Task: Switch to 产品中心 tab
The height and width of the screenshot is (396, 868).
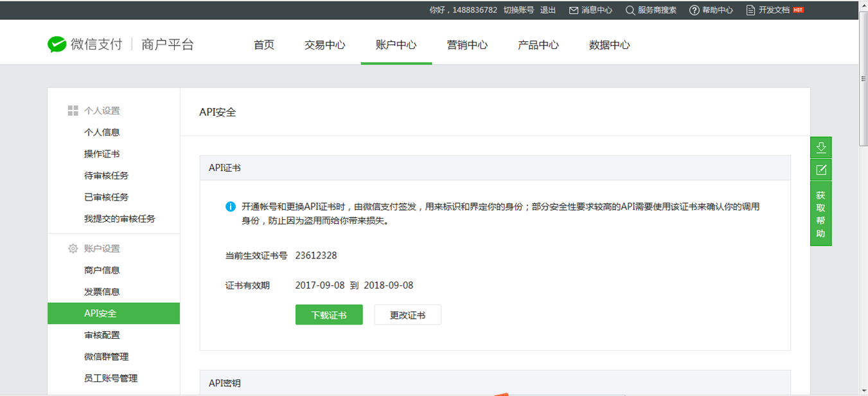Action: pos(538,45)
